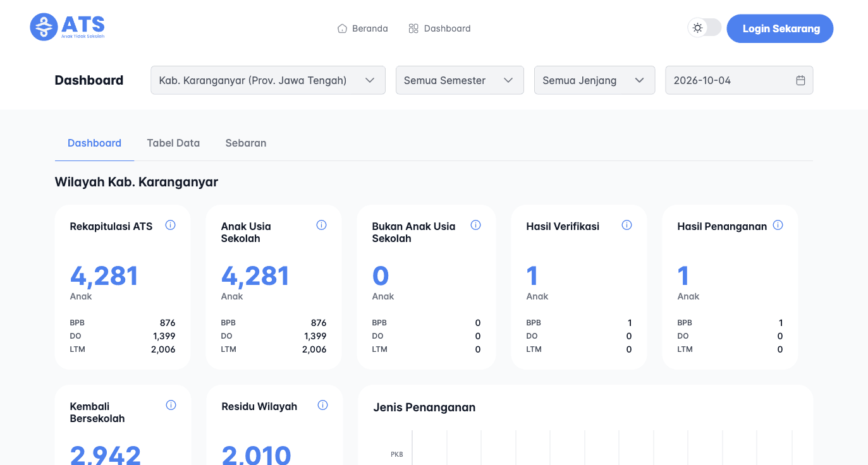Show info for Kembali Bersekolah card

[171, 405]
